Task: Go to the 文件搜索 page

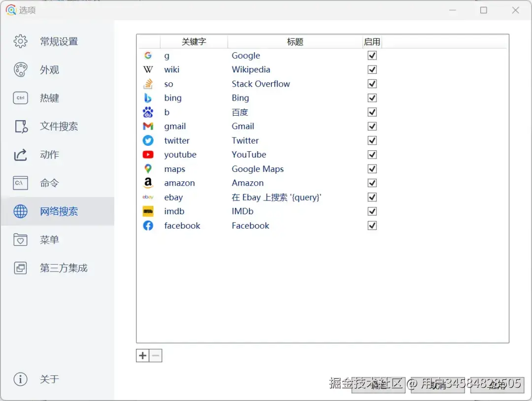Action: (x=58, y=127)
